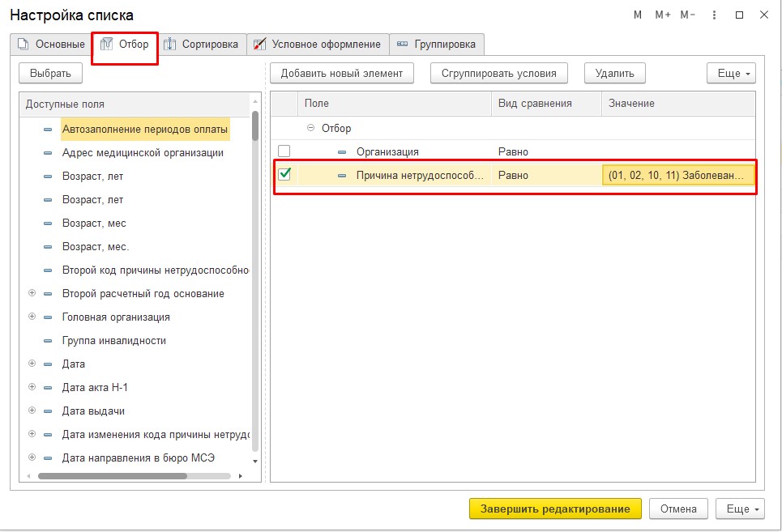Click the M- button in title bar
The height and width of the screenshot is (532, 782).
(x=688, y=15)
